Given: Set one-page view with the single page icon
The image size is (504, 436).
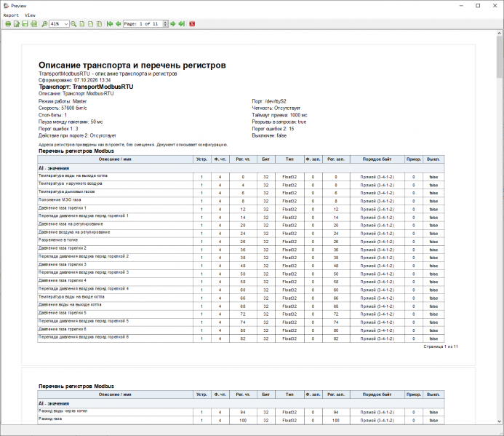Looking at the screenshot, I should (x=82, y=24).
